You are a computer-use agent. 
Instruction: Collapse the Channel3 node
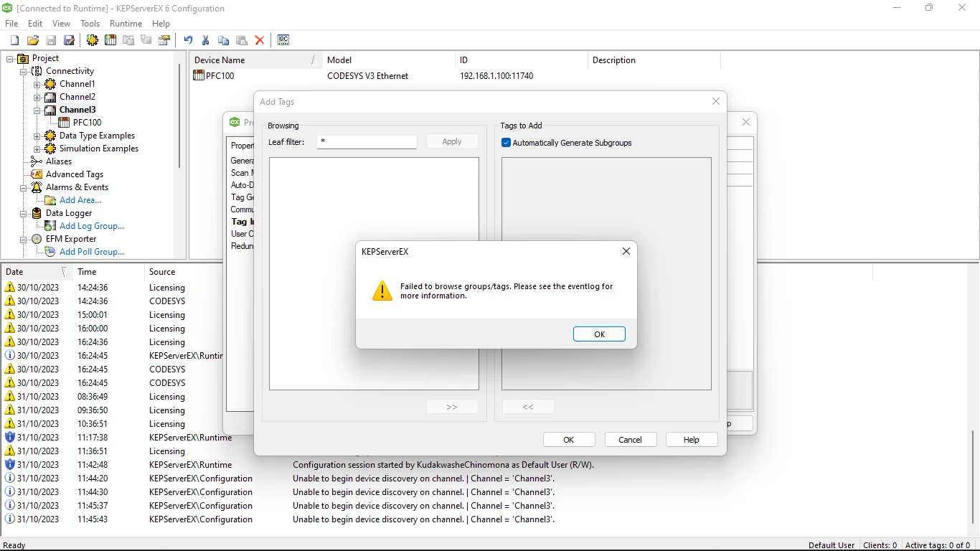click(37, 110)
